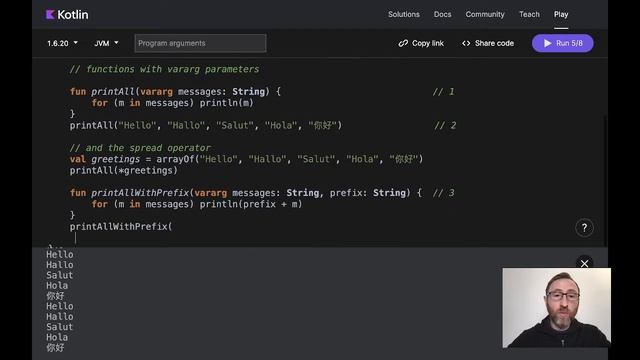This screenshot has width=640, height=360.
Task: Click the '// 3' comment marker
Action: (443, 193)
